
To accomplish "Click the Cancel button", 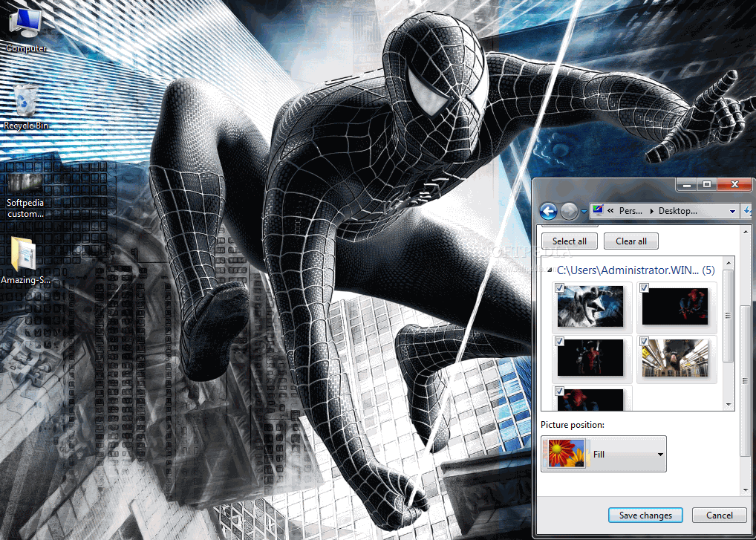I will tap(720, 515).
